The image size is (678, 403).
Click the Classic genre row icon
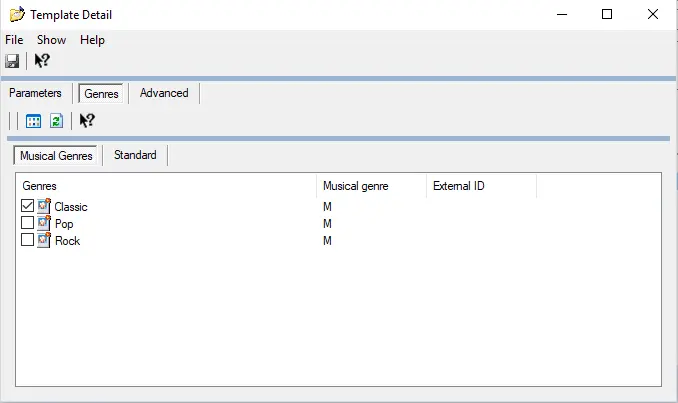pos(44,207)
